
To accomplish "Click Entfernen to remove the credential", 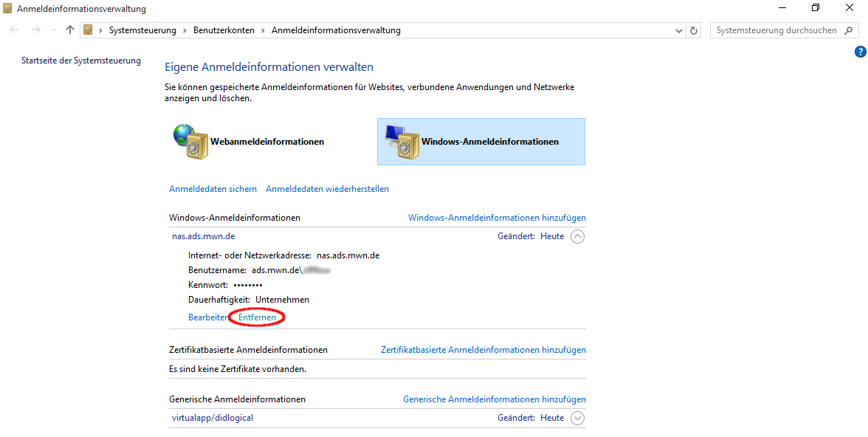I will (257, 317).
